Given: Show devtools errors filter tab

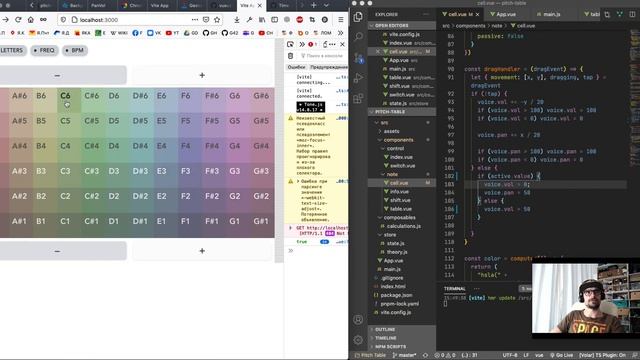Looking at the screenshot, I should (296, 67).
